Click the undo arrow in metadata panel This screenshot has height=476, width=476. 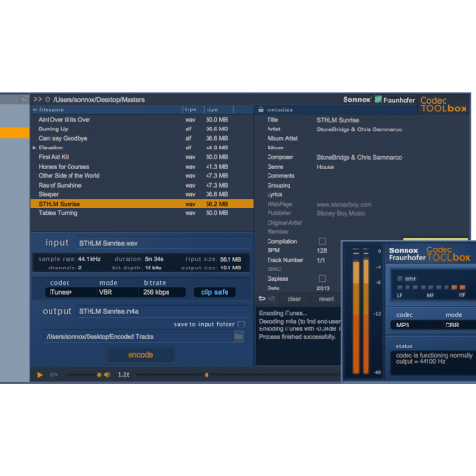262,299
